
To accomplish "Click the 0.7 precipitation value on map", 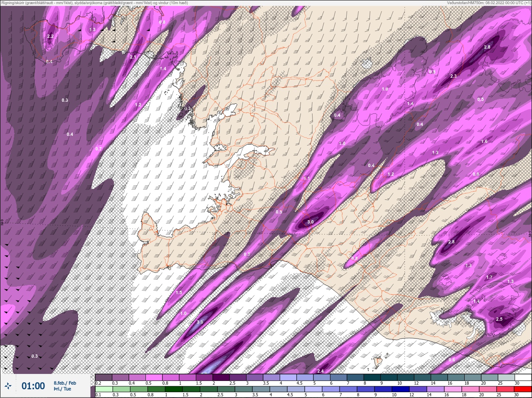I will tap(99, 149).
